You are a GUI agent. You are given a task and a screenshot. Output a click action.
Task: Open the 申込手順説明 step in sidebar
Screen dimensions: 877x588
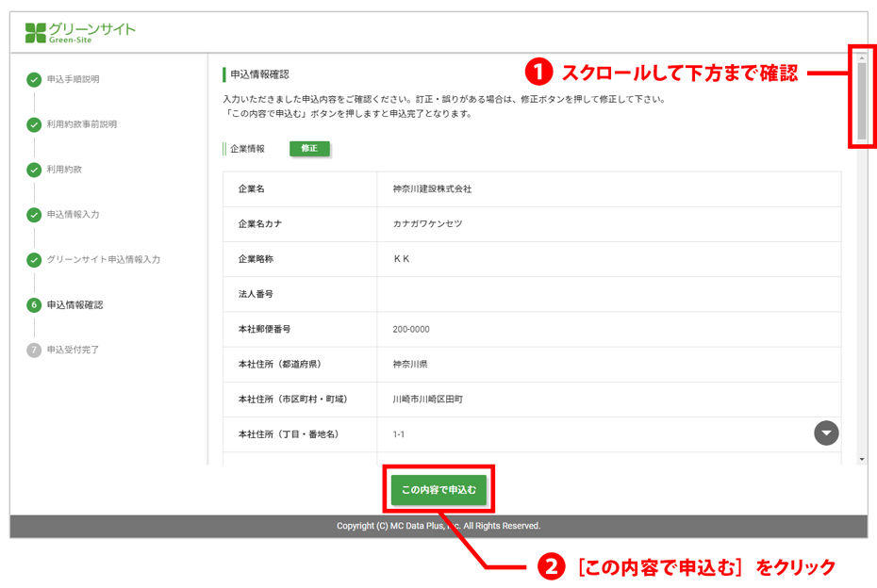[73, 79]
